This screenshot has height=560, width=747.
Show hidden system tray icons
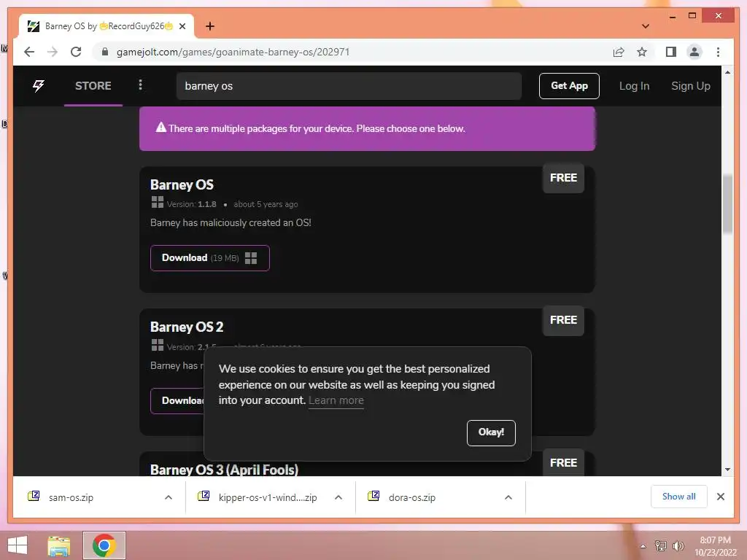point(643,546)
